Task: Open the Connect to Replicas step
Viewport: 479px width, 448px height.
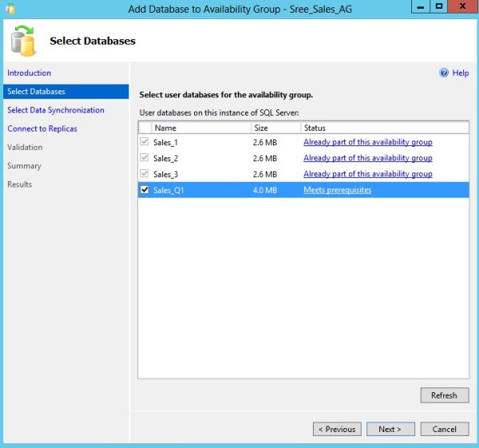Action: (x=42, y=129)
